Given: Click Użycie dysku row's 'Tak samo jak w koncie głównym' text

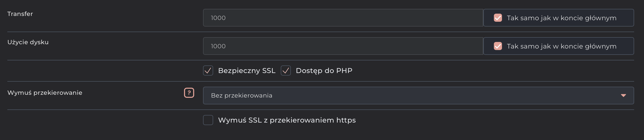Looking at the screenshot, I should click(561, 46).
